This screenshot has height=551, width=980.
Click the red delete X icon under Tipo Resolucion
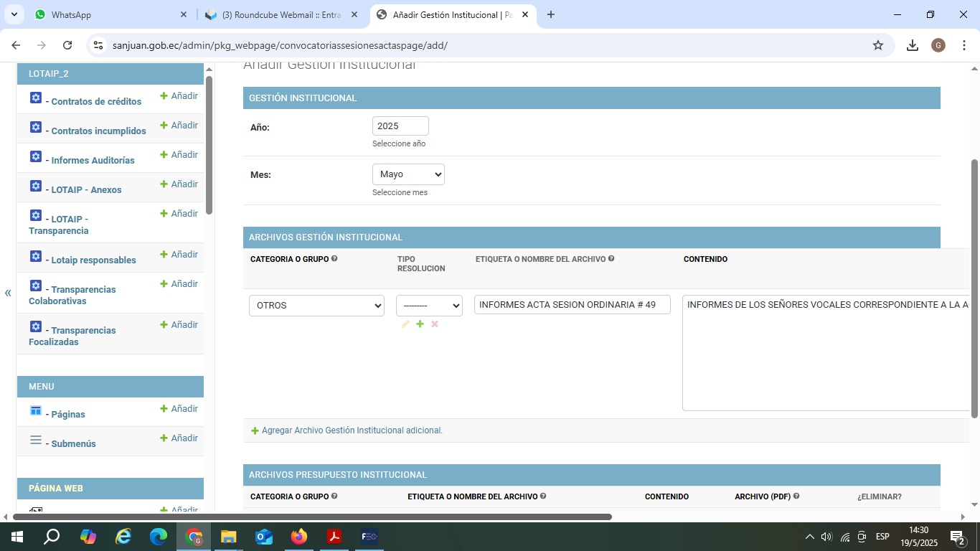435,324
